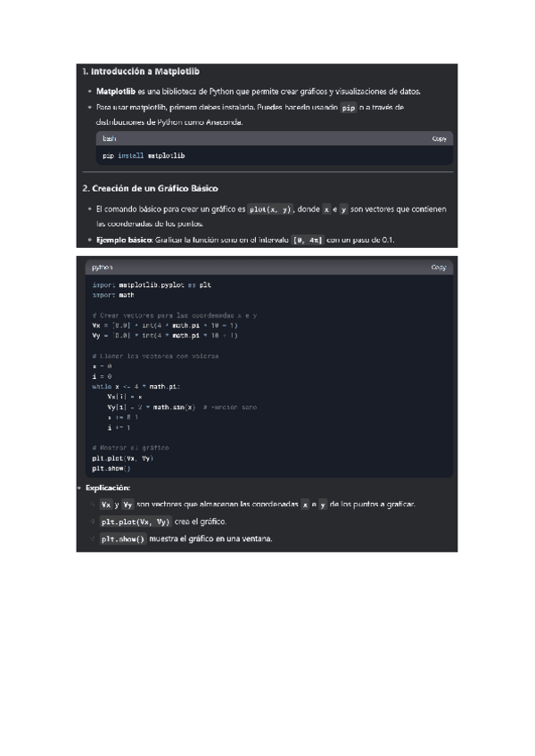The height and width of the screenshot is (756, 535).
Task: Click the '2. Creación de un Gráfico Básico' heading
Action: coord(149,188)
